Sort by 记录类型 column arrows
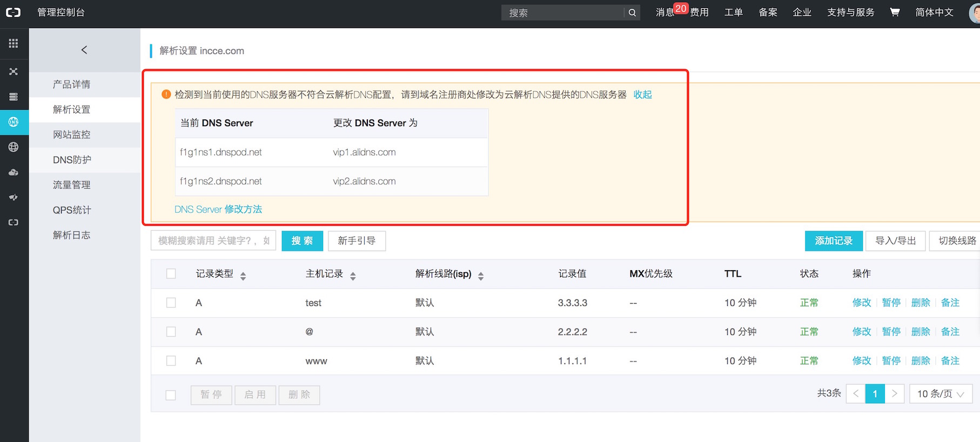 (243, 276)
